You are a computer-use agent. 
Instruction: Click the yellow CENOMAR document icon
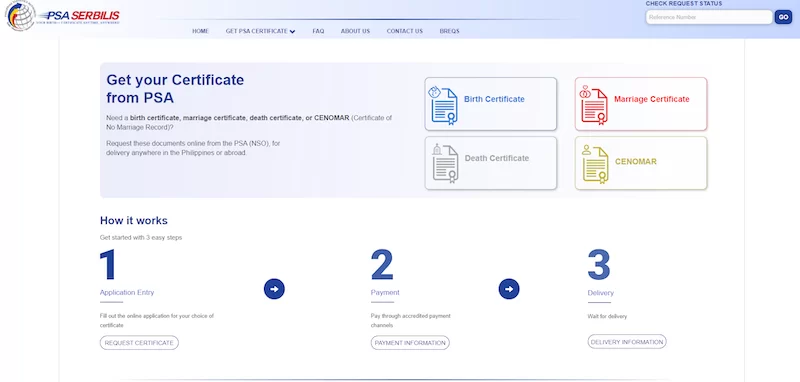point(595,165)
